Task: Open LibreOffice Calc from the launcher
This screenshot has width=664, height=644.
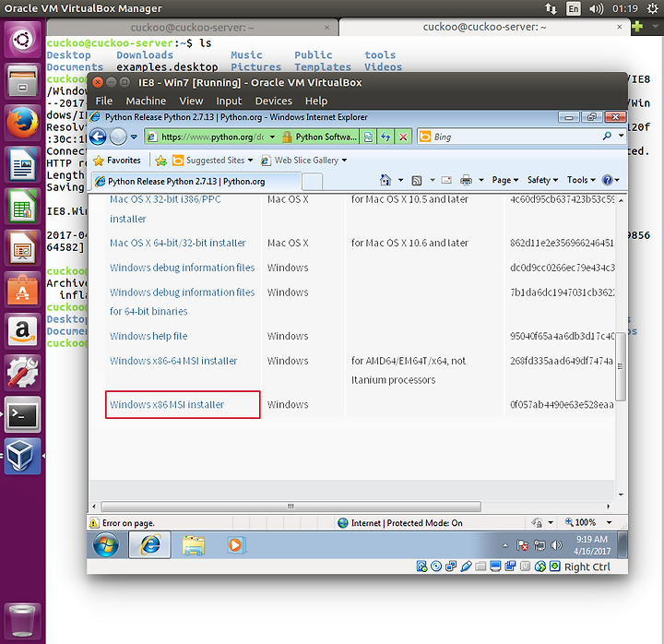Action: click(x=22, y=207)
